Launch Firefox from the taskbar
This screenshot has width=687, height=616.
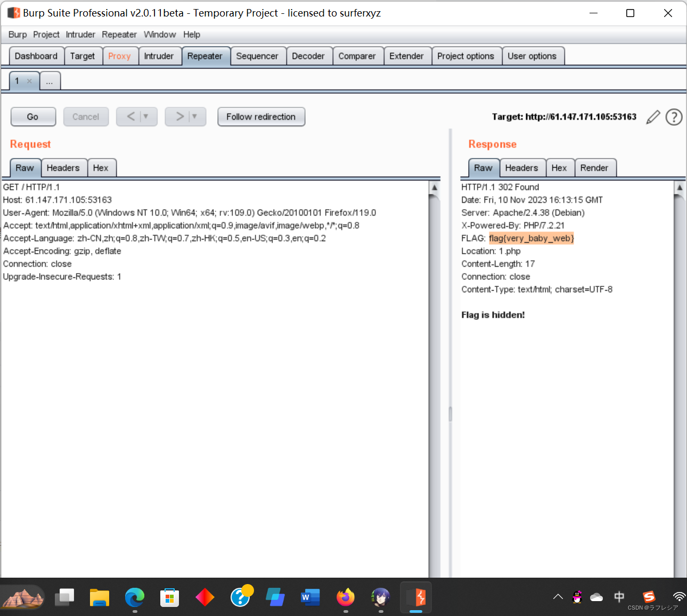[345, 597]
